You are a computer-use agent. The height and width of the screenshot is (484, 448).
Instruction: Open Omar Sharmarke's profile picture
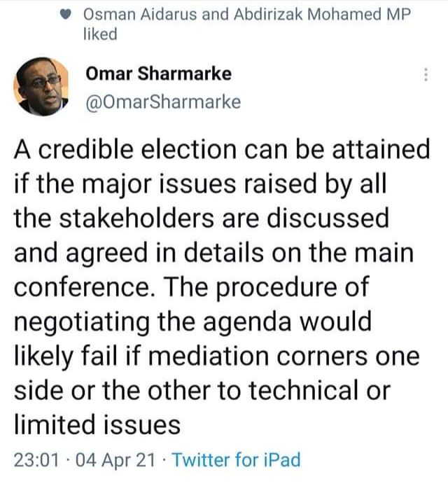point(41,86)
